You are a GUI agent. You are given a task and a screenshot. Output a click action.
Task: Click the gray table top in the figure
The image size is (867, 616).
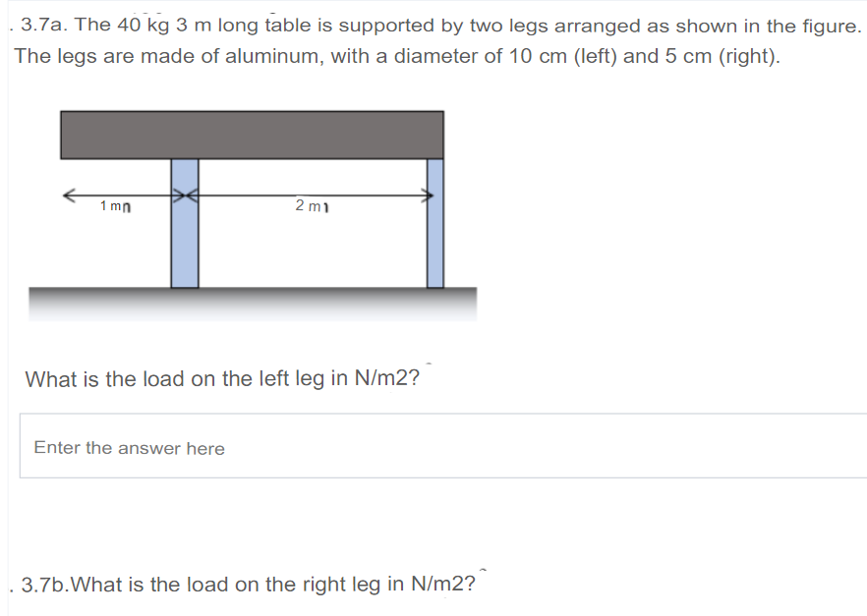tap(251, 133)
